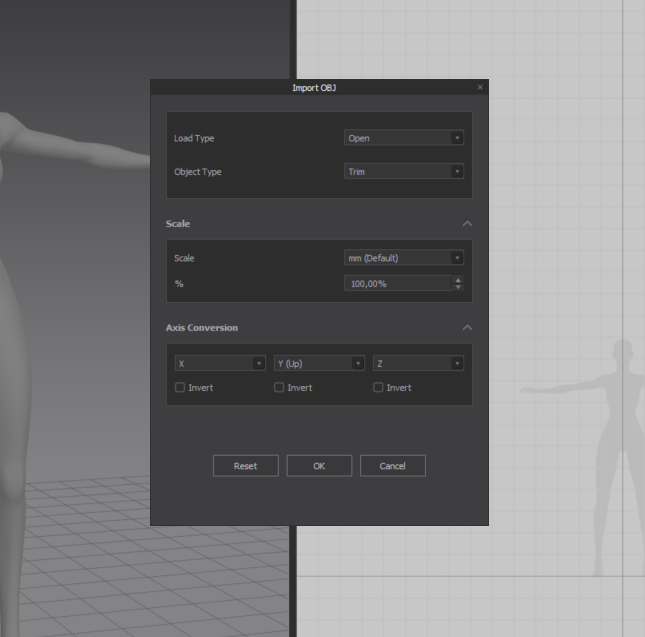The height and width of the screenshot is (637, 645).
Task: Enable Invert under the Z axis
Action: pos(378,388)
